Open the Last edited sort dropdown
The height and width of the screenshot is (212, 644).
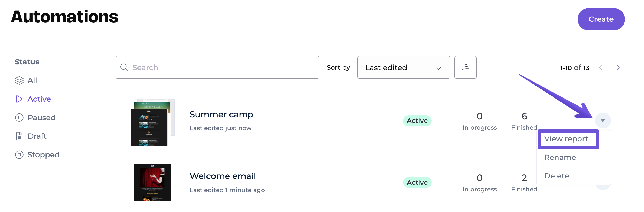403,68
